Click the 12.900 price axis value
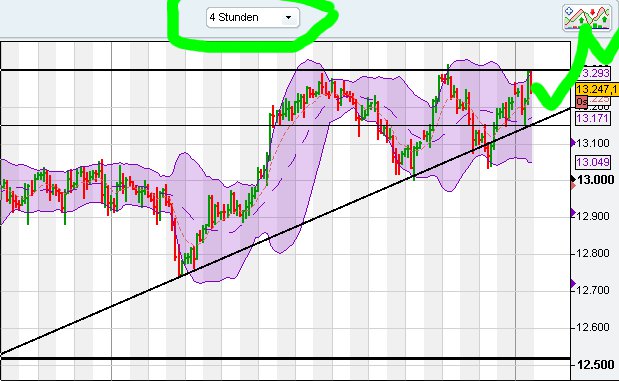Viewport: 619px width, 381px height. pos(593,216)
